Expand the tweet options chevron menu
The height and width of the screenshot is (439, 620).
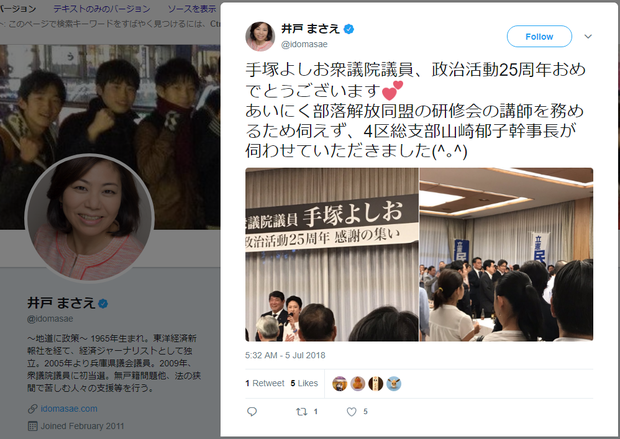tap(588, 36)
